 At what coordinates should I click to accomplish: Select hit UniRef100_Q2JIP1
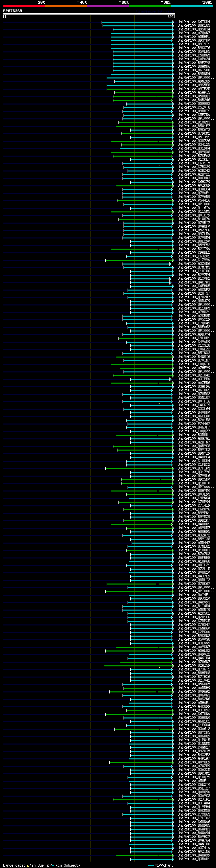194,800
